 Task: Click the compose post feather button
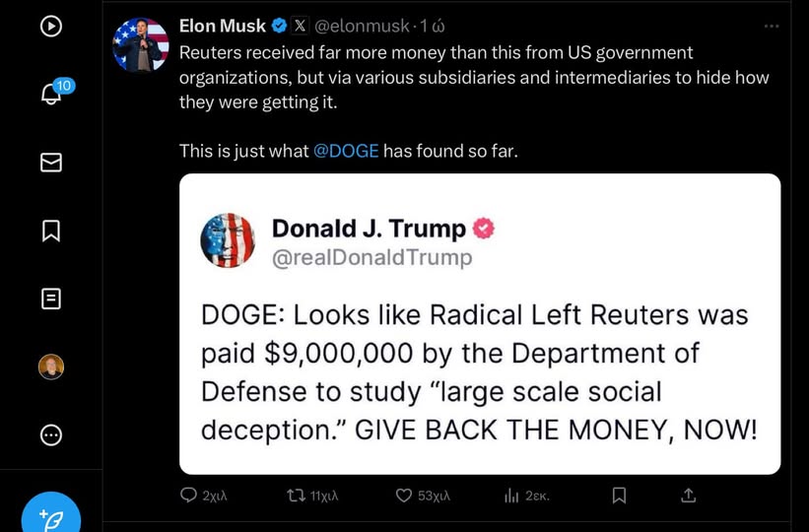pos(51,516)
